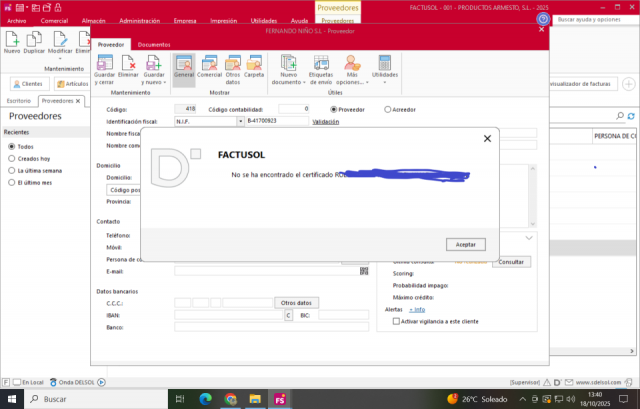
Task: Click the Validación link
Action: 326,122
